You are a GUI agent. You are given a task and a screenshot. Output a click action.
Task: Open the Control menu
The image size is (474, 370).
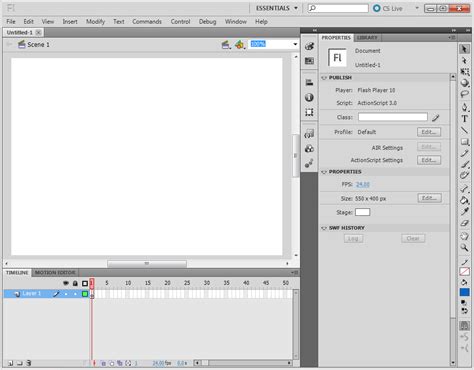coord(180,22)
